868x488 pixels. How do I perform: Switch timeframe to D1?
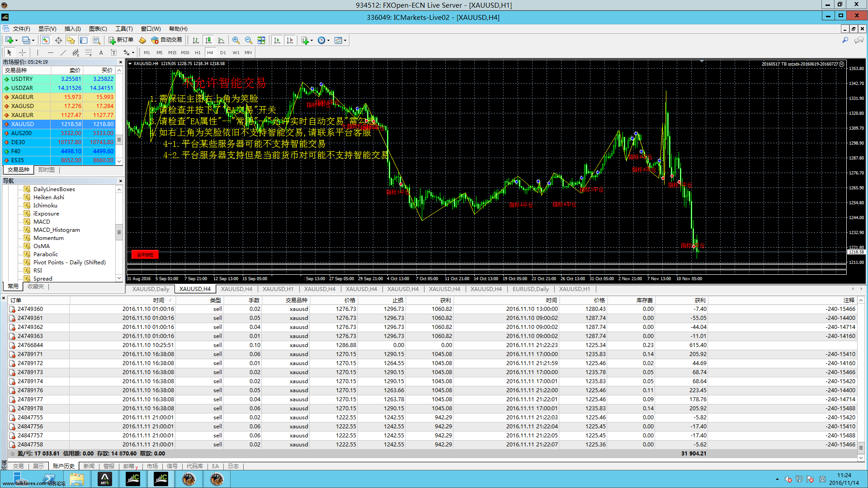click(x=223, y=52)
